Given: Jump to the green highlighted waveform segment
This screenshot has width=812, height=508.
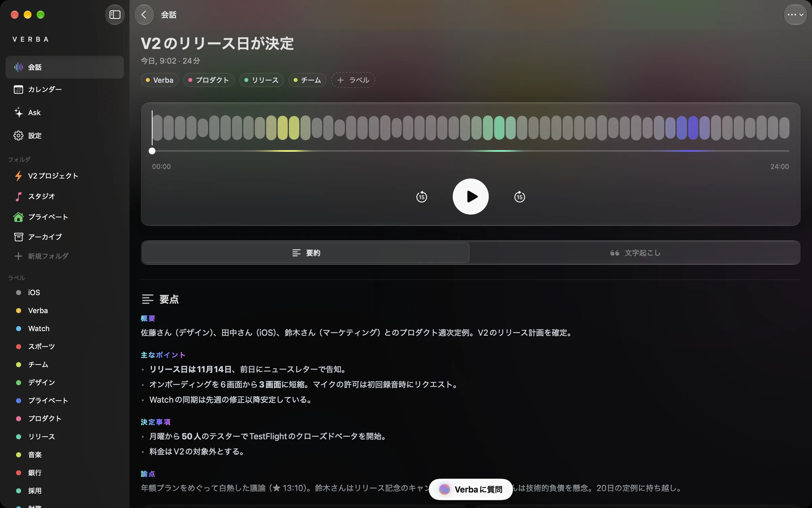Looking at the screenshot, I should (499, 128).
